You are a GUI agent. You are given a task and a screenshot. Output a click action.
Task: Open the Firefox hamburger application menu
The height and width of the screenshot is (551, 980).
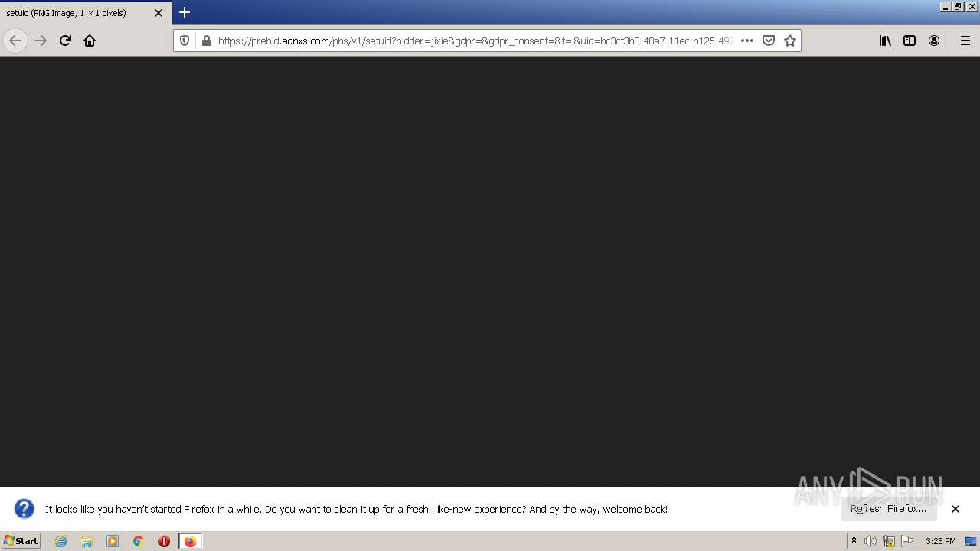pos(965,41)
